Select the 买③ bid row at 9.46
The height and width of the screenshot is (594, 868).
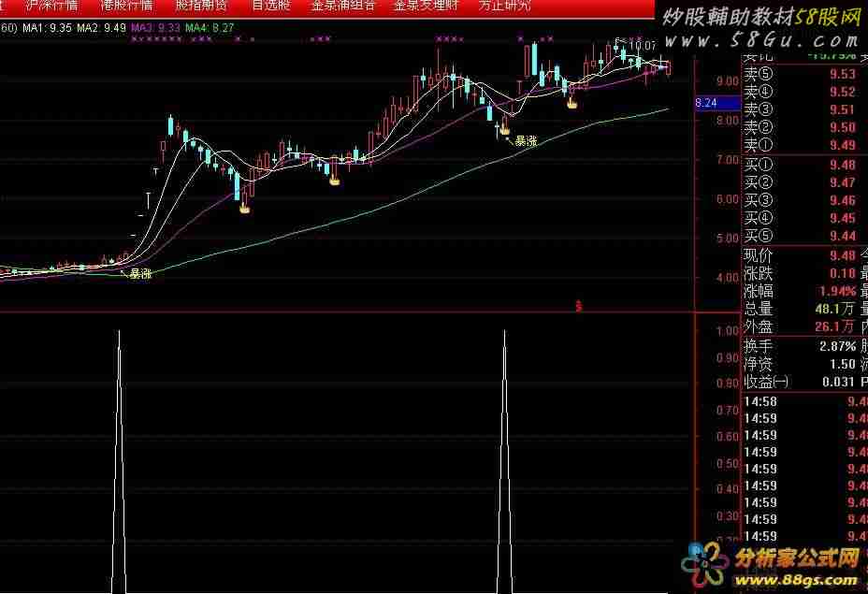804,200
